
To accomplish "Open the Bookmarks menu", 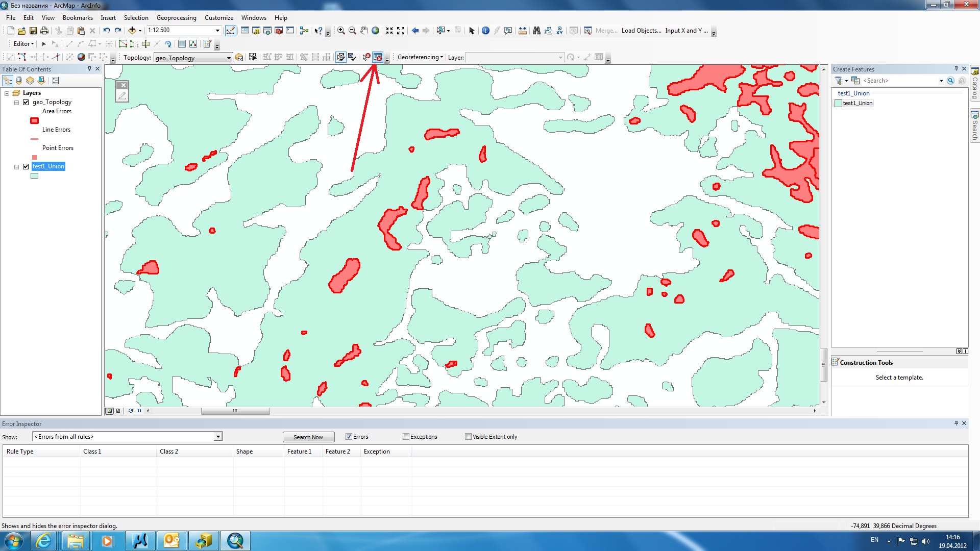I will [x=78, y=18].
